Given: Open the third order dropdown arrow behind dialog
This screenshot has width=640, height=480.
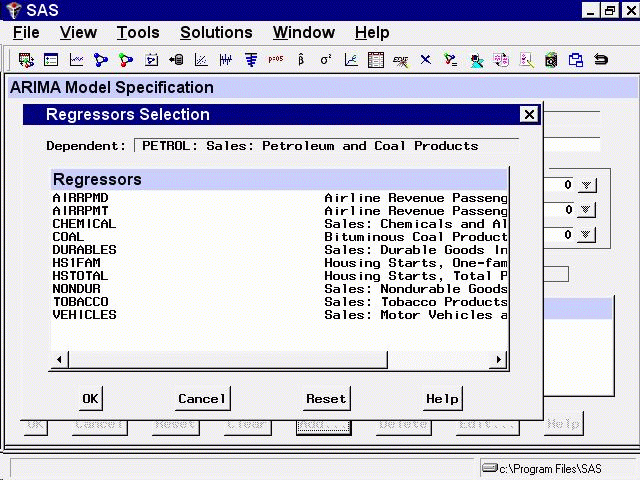Looking at the screenshot, I should pyautogui.click(x=586, y=235).
